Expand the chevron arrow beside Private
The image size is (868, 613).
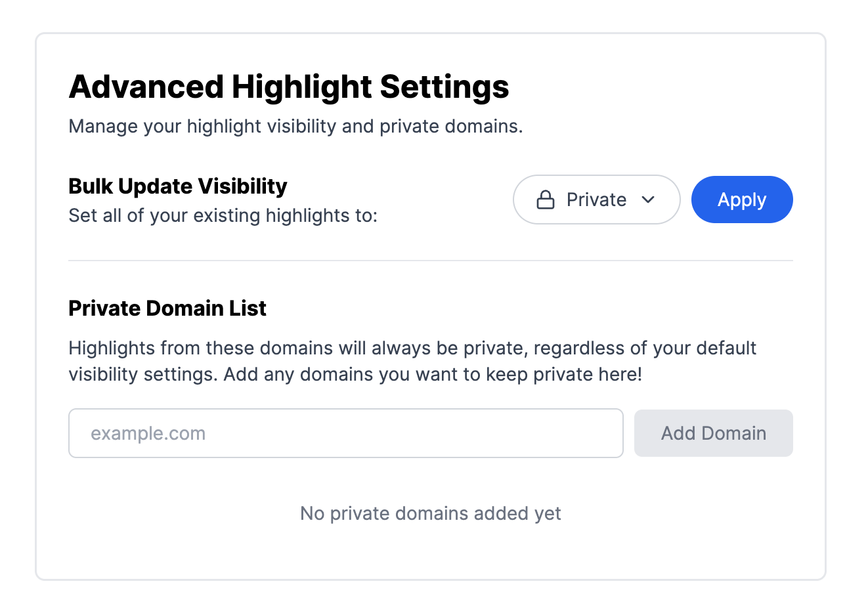(648, 200)
